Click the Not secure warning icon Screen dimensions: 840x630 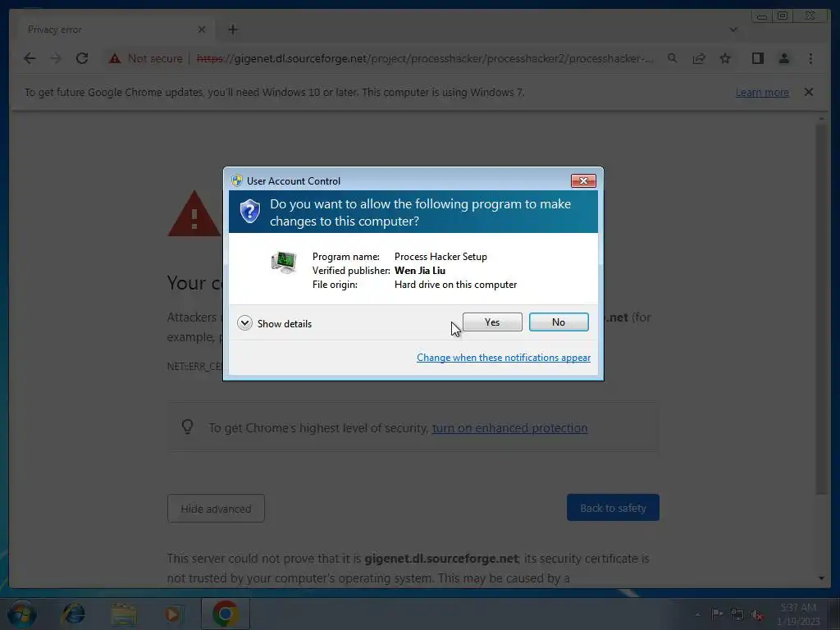click(x=115, y=58)
